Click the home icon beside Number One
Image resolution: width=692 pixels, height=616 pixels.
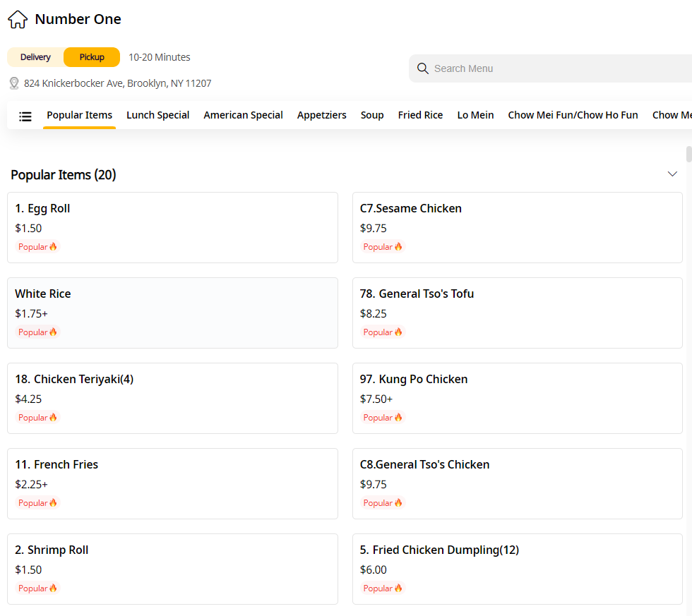[x=18, y=20]
